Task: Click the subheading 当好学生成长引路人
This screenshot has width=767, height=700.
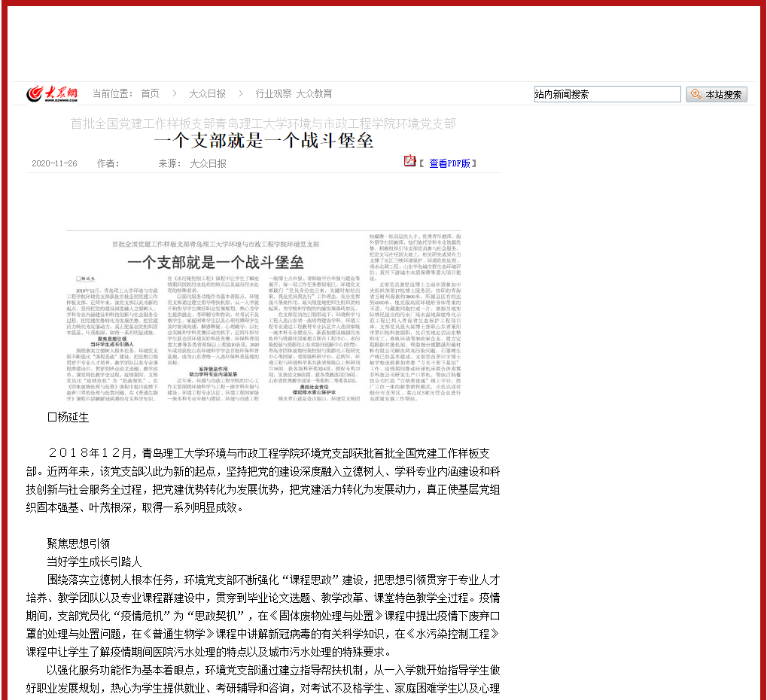Action: click(94, 562)
